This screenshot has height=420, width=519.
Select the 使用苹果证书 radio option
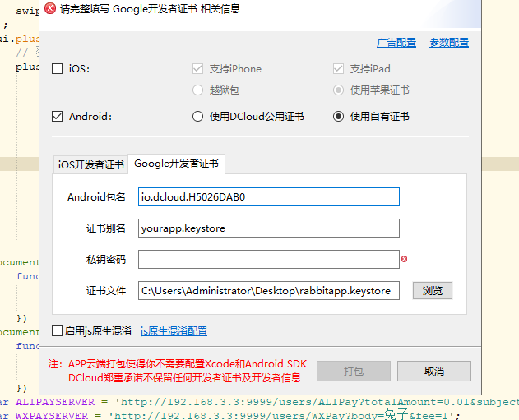(338, 90)
